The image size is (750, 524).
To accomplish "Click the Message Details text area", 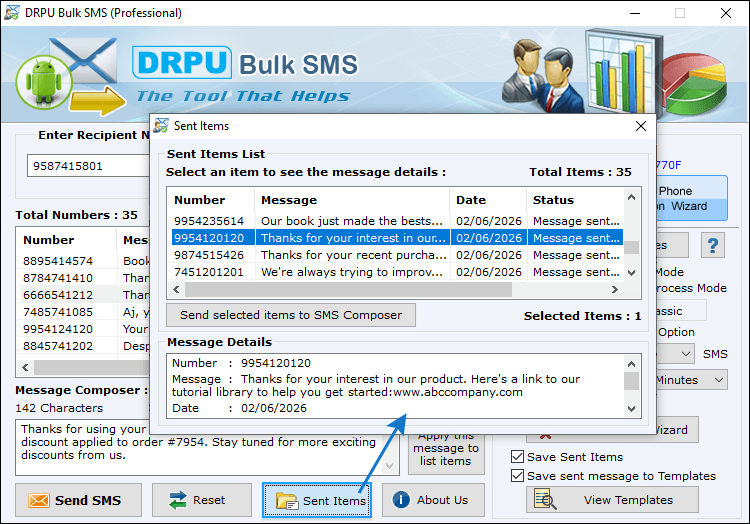I will 395,386.
